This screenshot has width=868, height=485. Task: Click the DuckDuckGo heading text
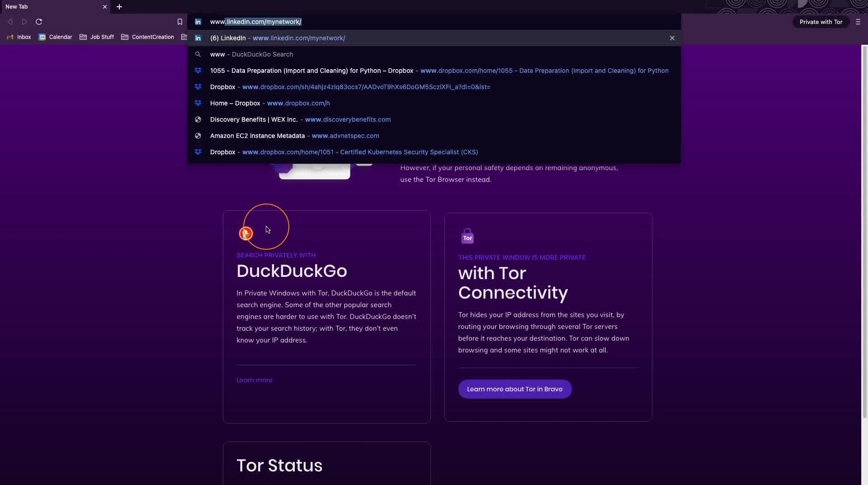point(292,271)
